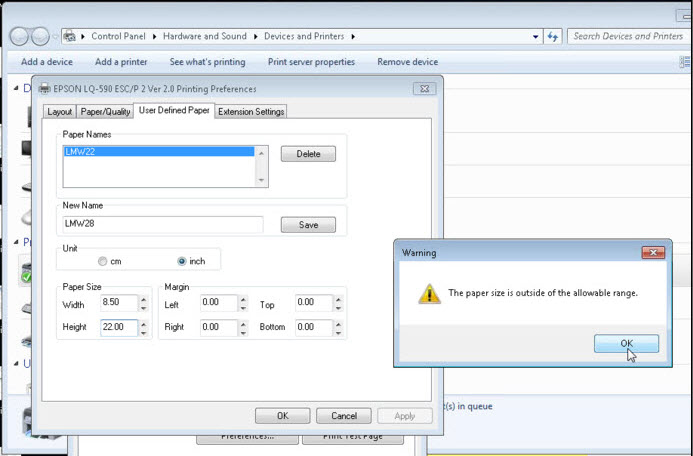Save the new paper name
This screenshot has width=693, height=456.
(x=308, y=225)
